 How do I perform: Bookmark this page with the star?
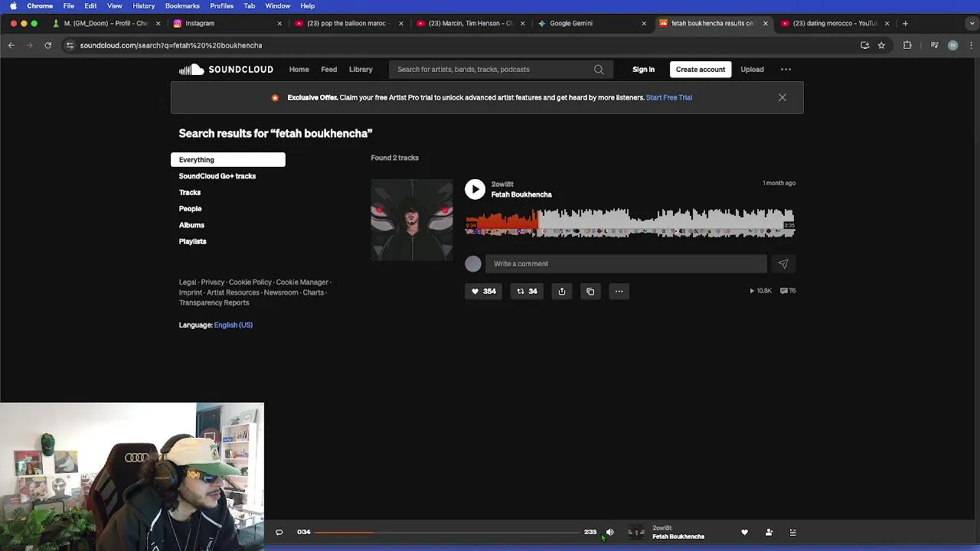[x=881, y=46]
